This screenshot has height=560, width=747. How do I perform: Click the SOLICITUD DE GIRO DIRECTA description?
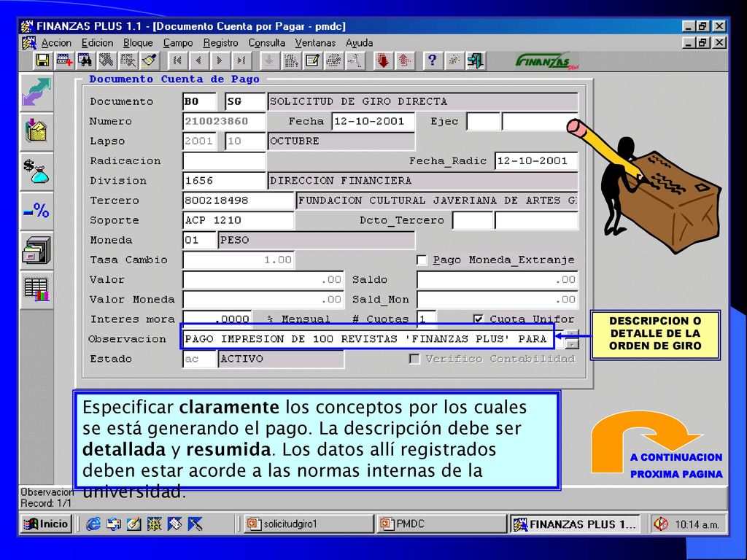[423, 101]
